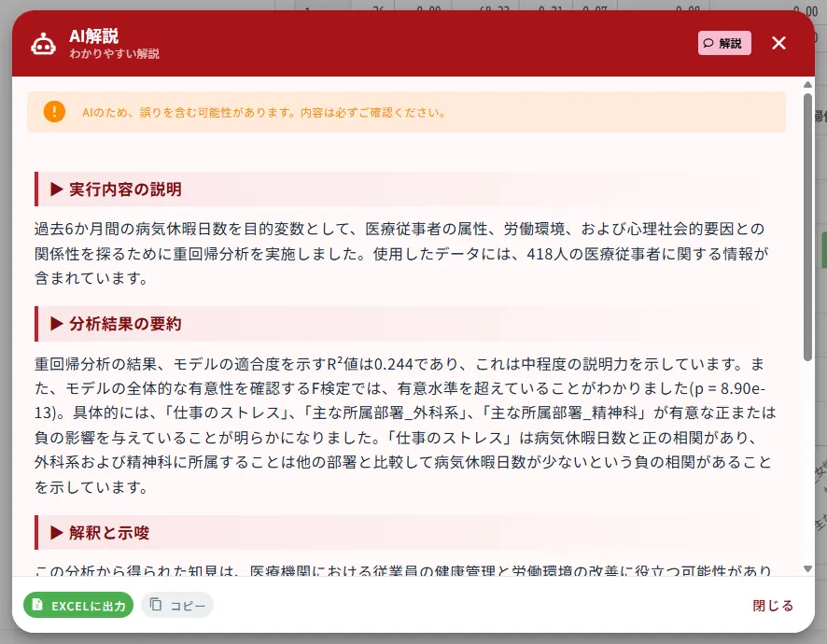Click the text 'R²値は0.244'
The height and width of the screenshot is (644, 827).
[370, 364]
